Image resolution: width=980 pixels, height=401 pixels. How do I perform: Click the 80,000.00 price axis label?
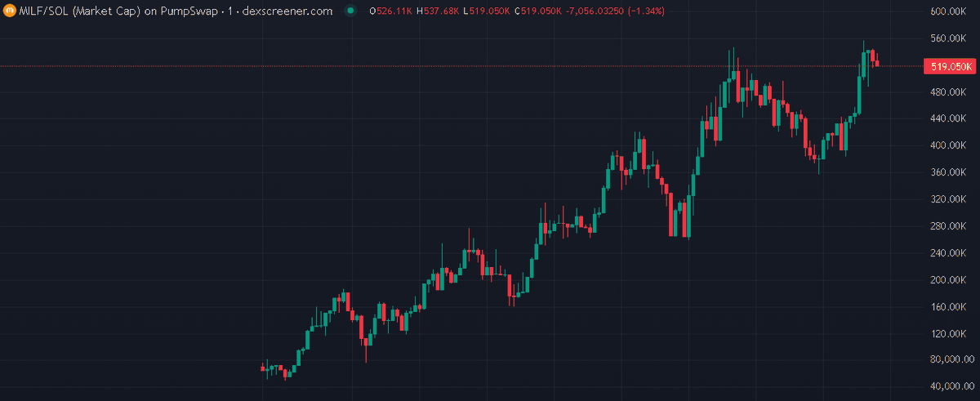(x=951, y=360)
